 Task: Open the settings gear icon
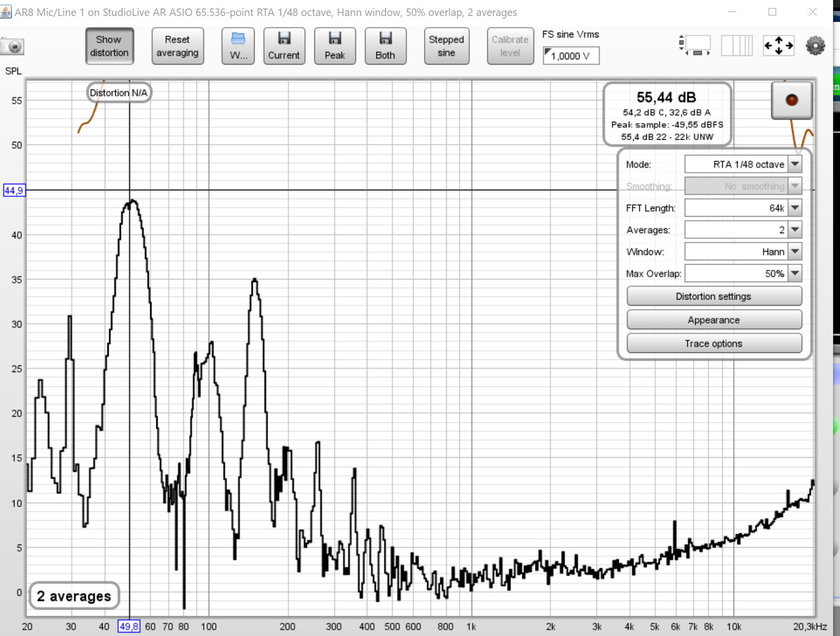(x=816, y=45)
